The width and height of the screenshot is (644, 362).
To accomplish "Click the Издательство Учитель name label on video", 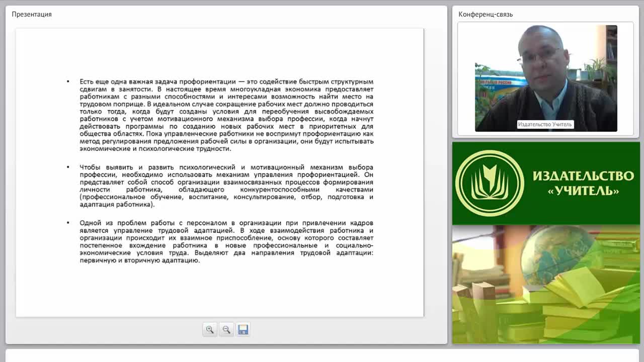I will pyautogui.click(x=545, y=124).
